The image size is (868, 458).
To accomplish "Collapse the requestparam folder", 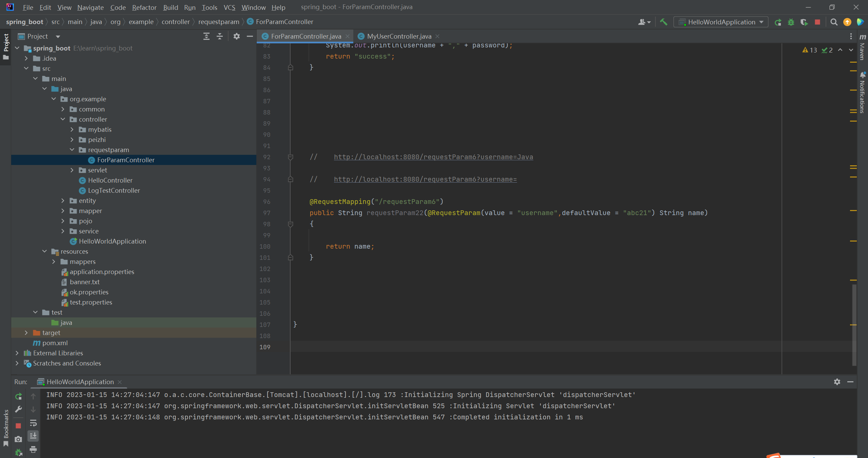I will coord(72,150).
